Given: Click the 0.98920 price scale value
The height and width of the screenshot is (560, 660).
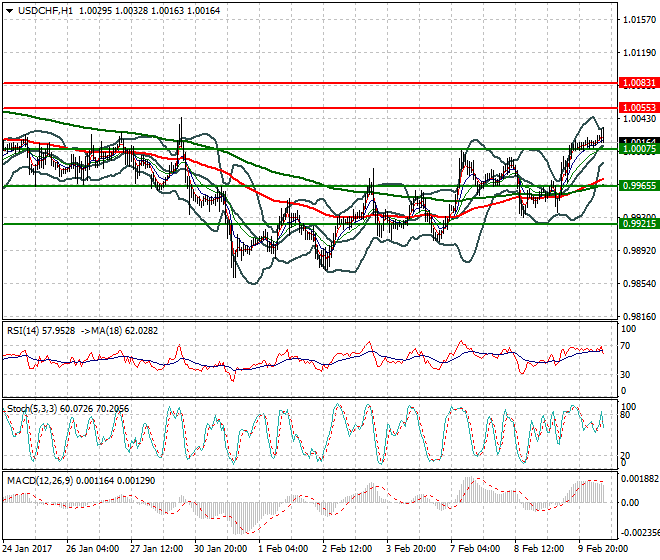Looking at the screenshot, I should coord(639,251).
